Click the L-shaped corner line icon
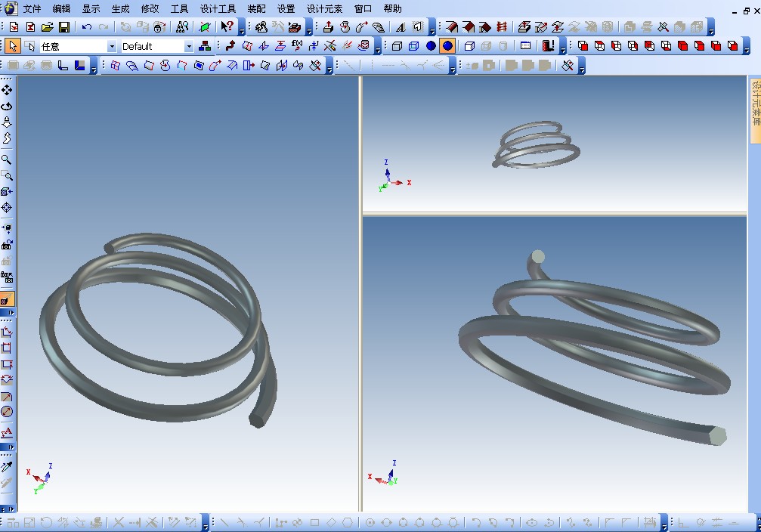The height and width of the screenshot is (532, 761). 63,65
